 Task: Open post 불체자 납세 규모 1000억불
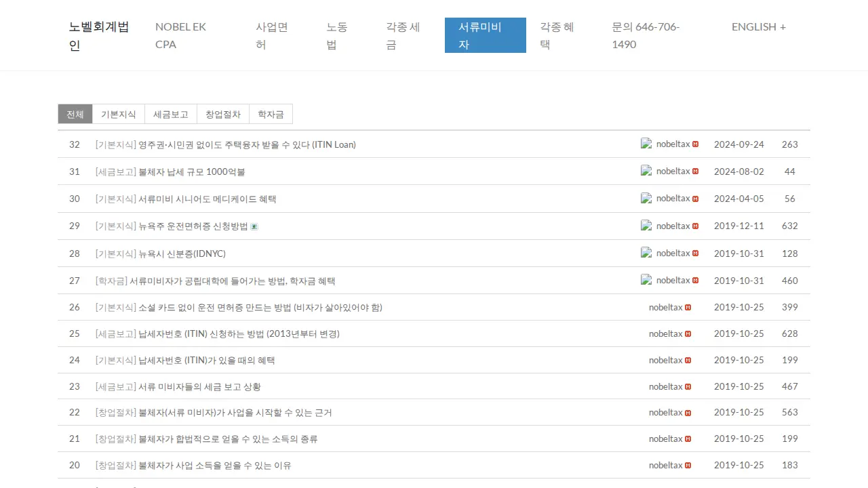click(192, 171)
